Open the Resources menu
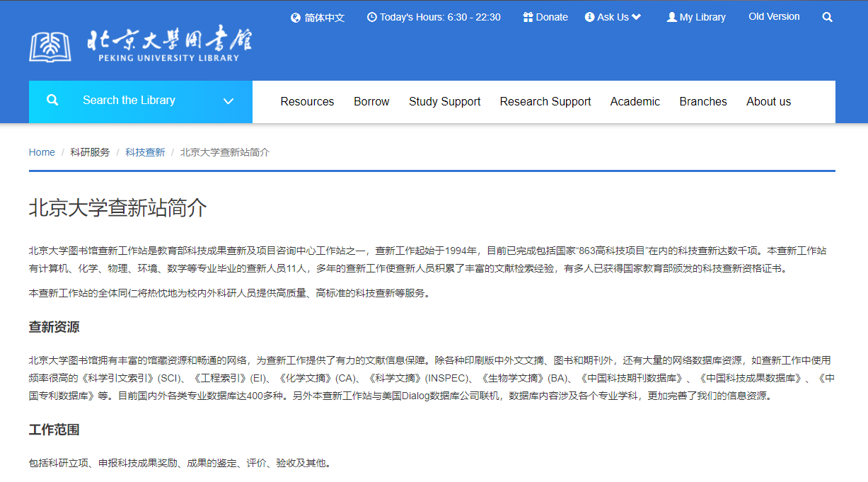The width and height of the screenshot is (868, 482). [x=307, y=101]
